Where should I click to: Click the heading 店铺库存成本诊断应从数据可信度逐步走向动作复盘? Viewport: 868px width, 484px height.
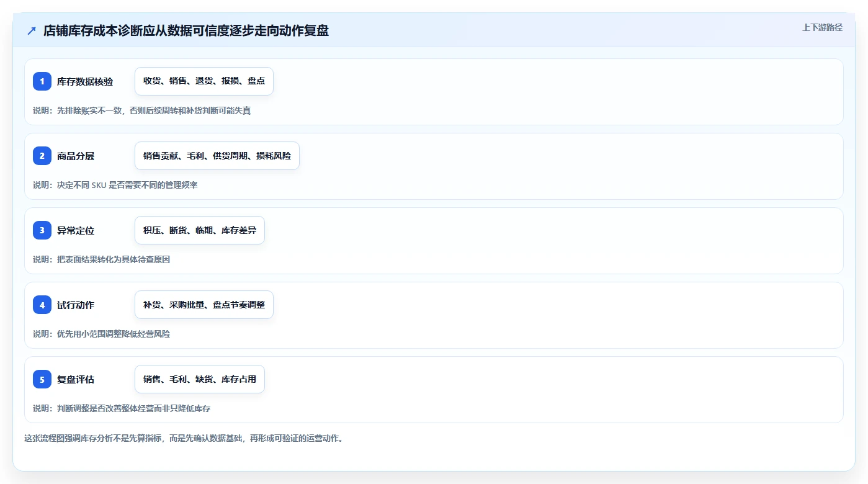click(x=186, y=30)
